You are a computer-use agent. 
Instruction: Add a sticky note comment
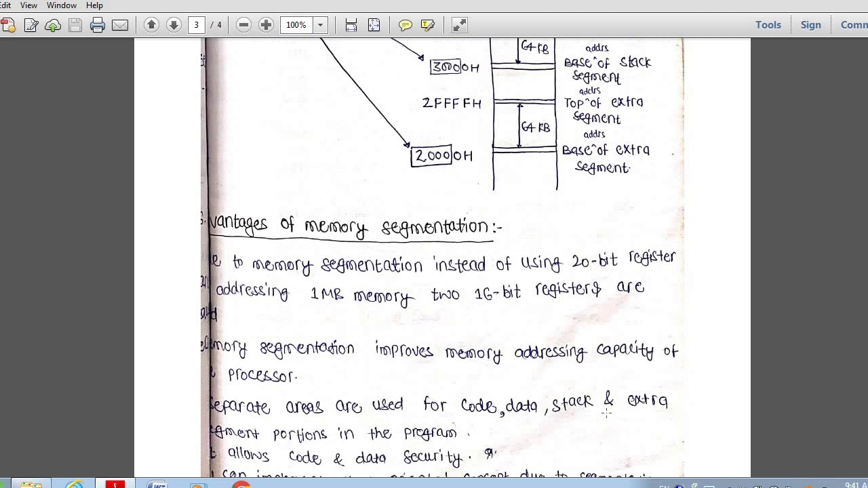pyautogui.click(x=406, y=25)
